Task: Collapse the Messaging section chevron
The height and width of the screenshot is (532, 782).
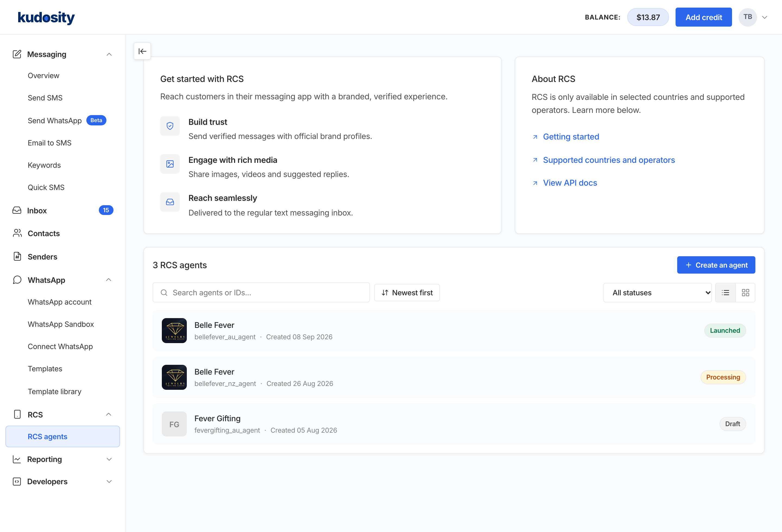Action: [109, 54]
